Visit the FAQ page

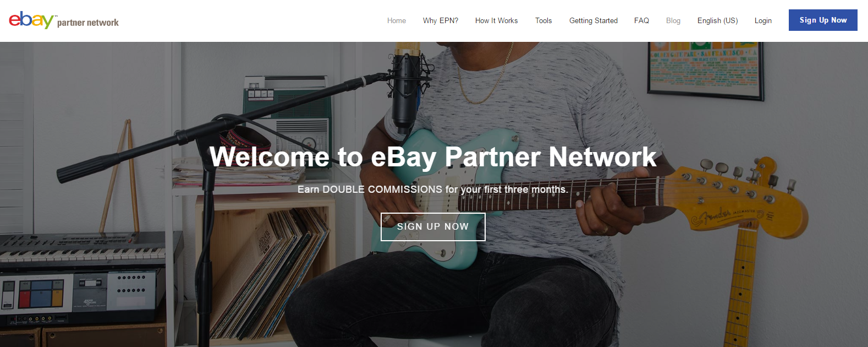[x=641, y=20]
